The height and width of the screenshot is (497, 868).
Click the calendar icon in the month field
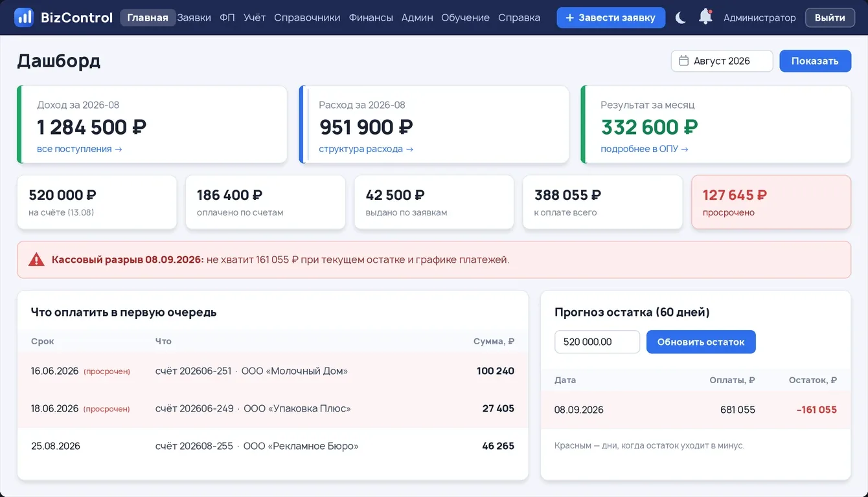pos(683,61)
